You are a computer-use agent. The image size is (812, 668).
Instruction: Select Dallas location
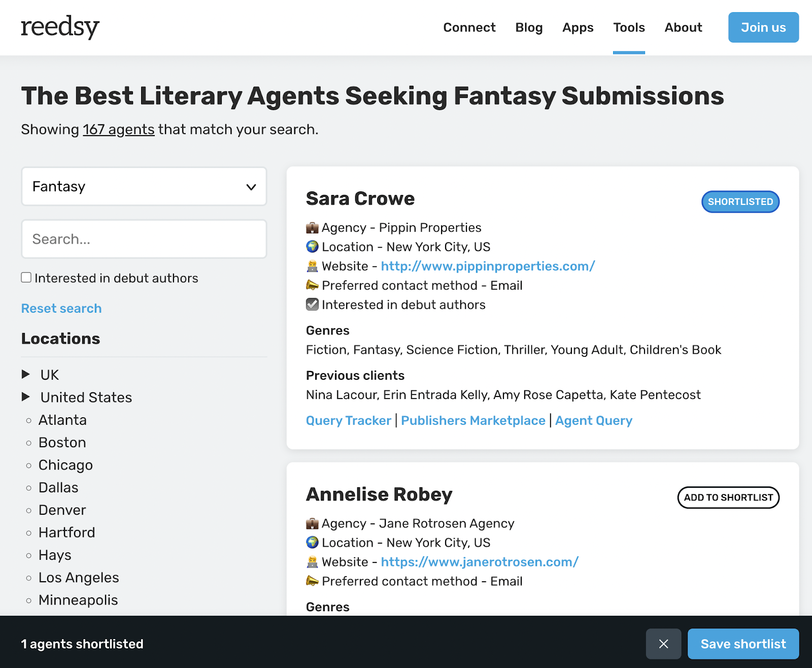pos(58,488)
